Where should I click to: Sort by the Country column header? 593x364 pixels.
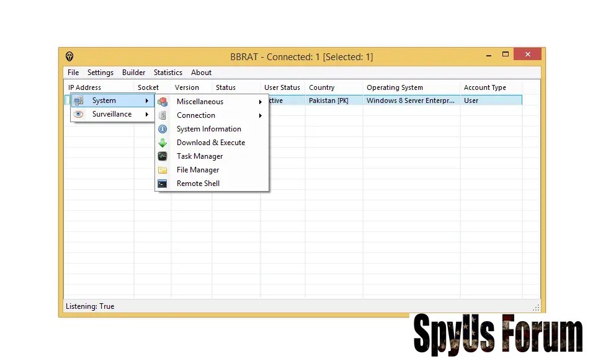321,87
